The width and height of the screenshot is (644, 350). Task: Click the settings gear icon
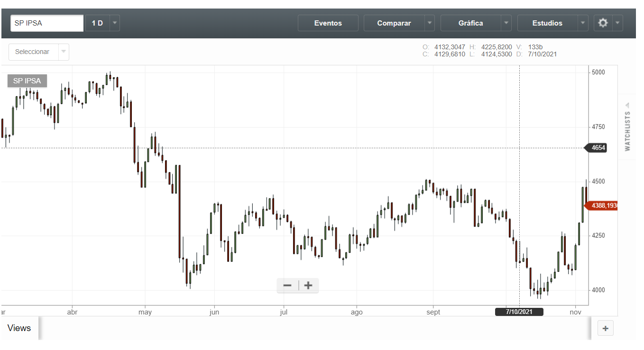[603, 23]
